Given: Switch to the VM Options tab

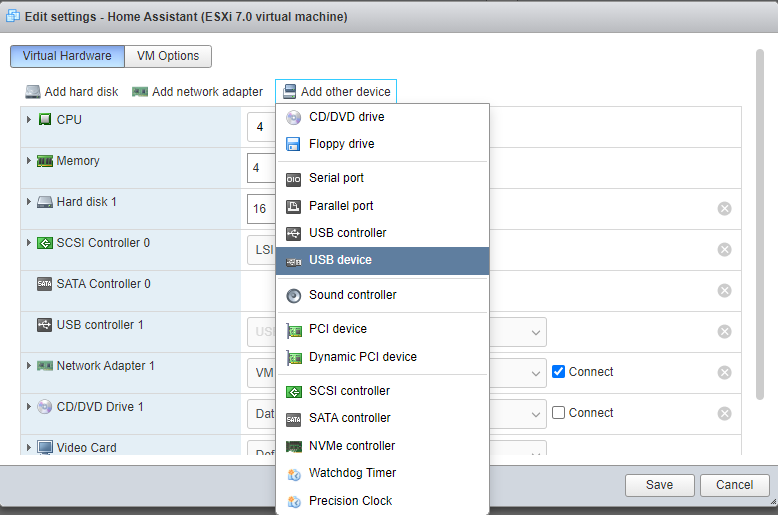Looking at the screenshot, I should click(168, 56).
